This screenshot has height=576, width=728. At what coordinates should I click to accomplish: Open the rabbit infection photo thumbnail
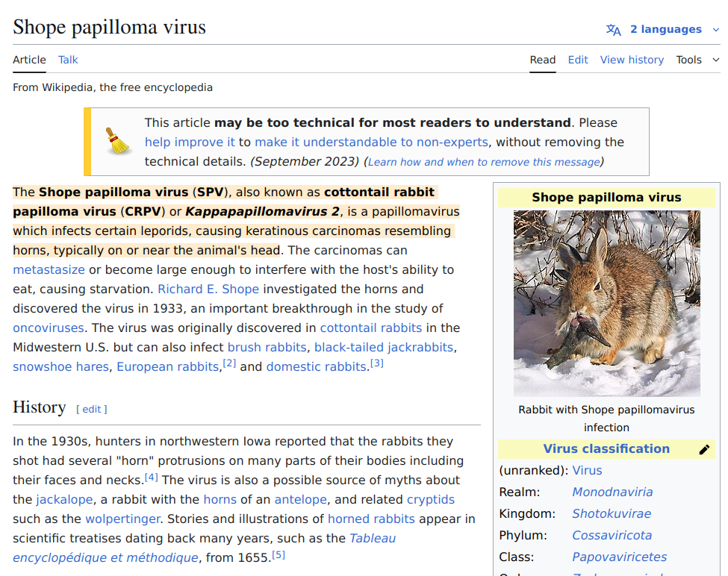coord(606,304)
